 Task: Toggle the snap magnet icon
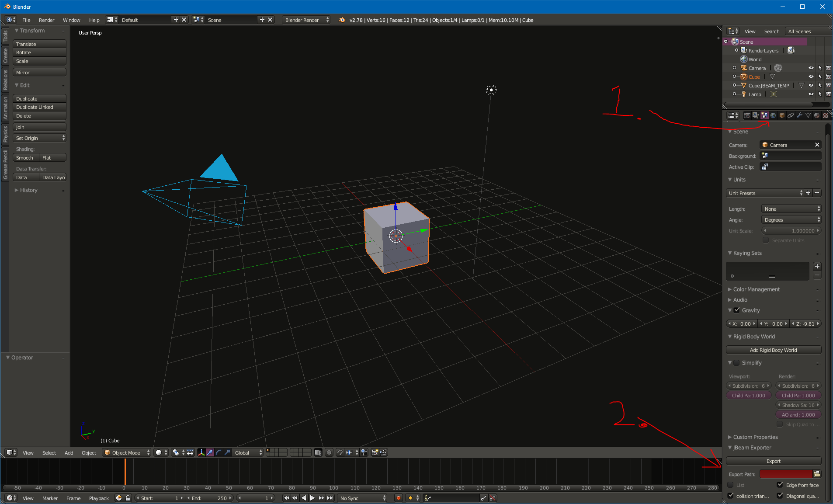tap(340, 452)
